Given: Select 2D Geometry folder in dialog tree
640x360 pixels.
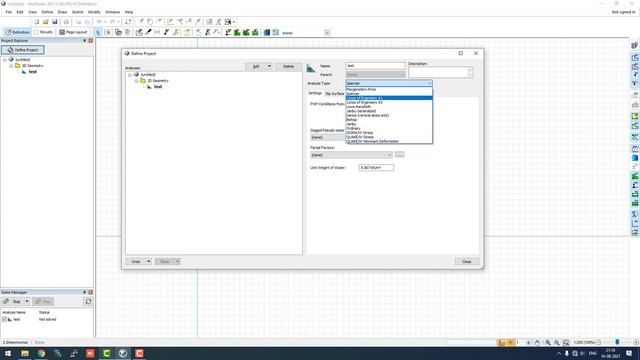Looking at the screenshot, I should pyautogui.click(x=158, y=81).
